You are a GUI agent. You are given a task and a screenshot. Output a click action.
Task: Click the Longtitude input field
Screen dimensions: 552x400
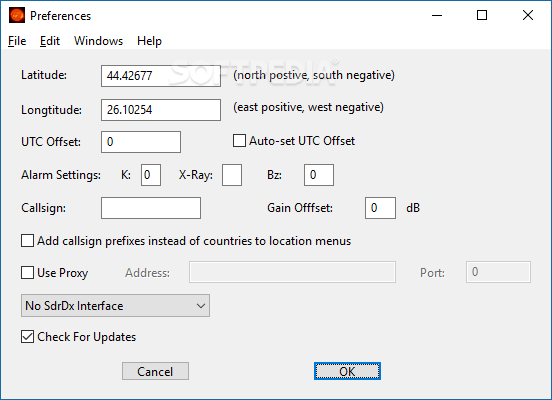[x=161, y=110]
